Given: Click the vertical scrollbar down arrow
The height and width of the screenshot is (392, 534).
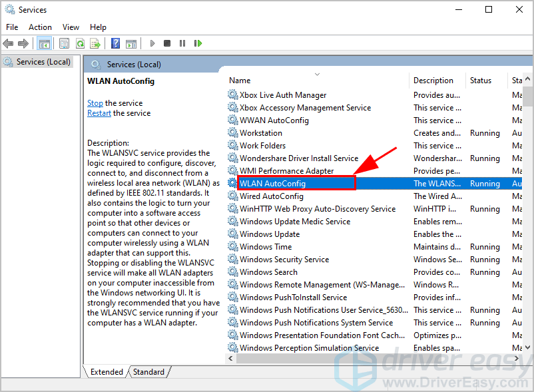Looking at the screenshot, I should [x=527, y=347].
